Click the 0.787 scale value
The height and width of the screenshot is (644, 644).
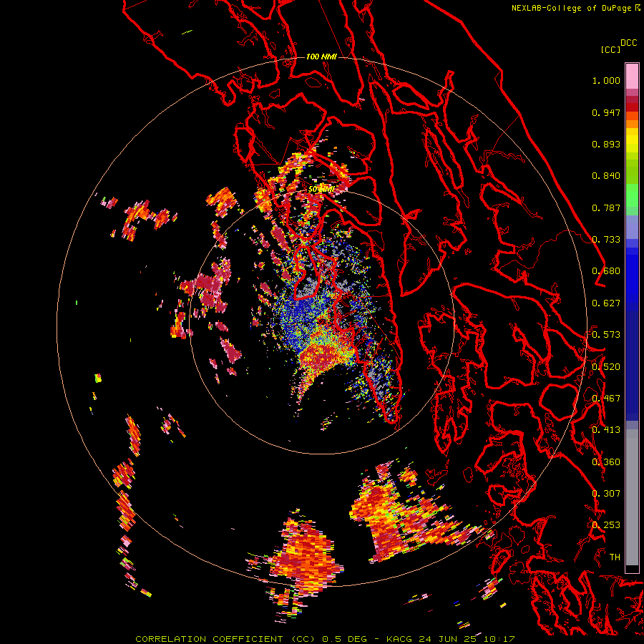point(606,208)
